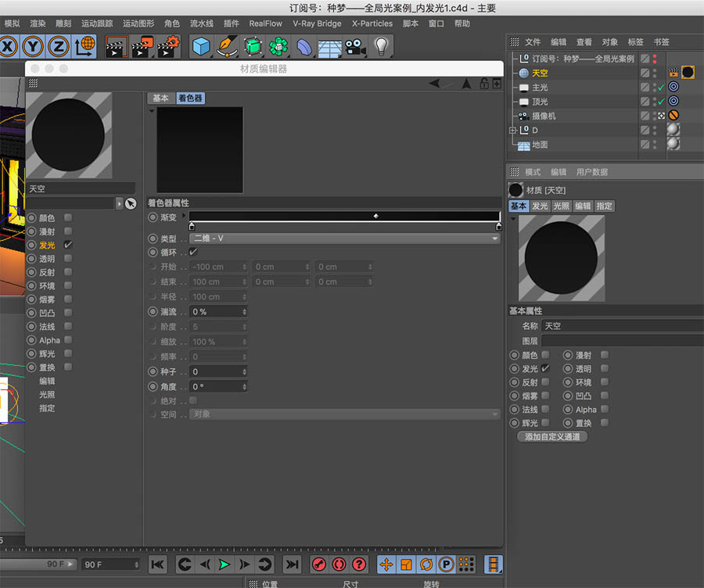Select the cube primitive tool in the toolbar
Image resolution: width=704 pixels, height=588 pixels.
tap(201, 47)
